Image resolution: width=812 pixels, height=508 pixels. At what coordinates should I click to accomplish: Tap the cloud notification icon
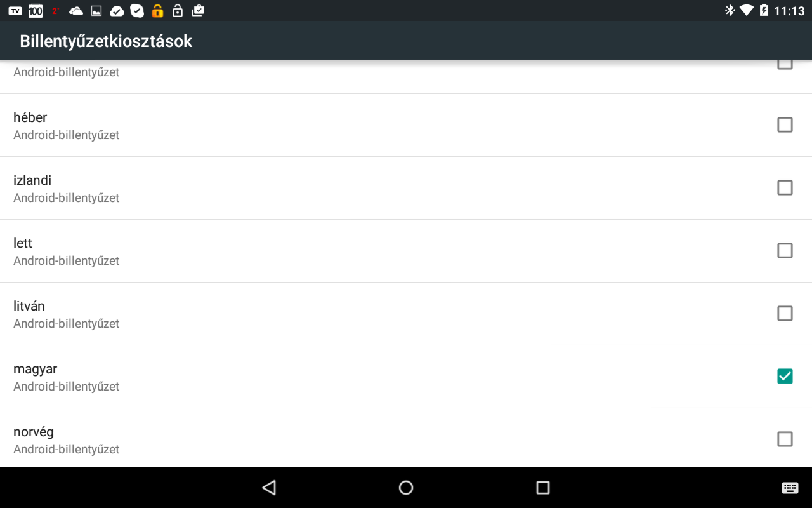(76, 11)
